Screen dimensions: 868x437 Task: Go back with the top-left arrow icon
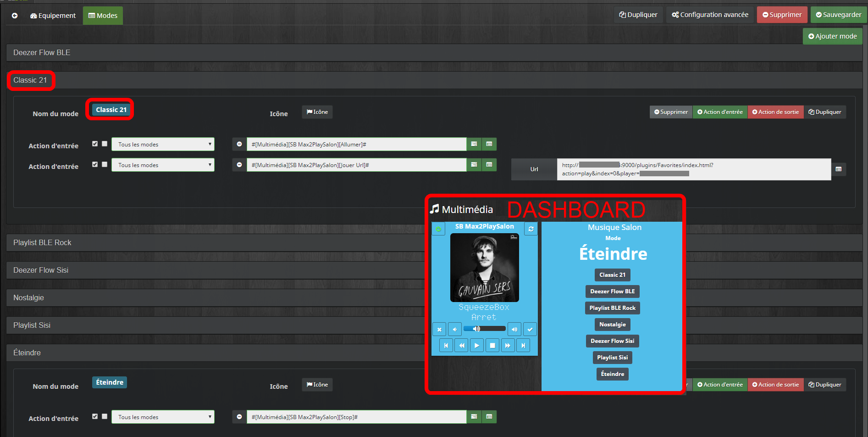coord(15,16)
